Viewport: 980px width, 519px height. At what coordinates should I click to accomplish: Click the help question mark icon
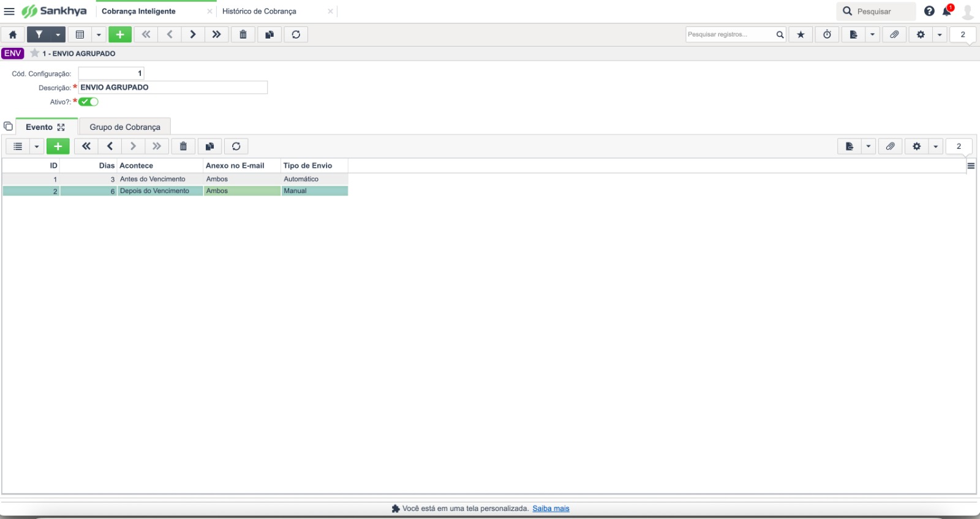929,11
